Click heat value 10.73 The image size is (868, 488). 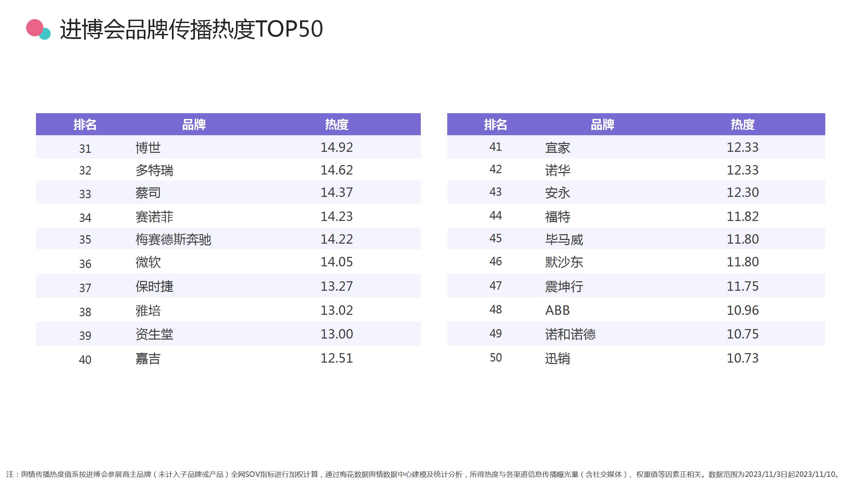[743, 358]
